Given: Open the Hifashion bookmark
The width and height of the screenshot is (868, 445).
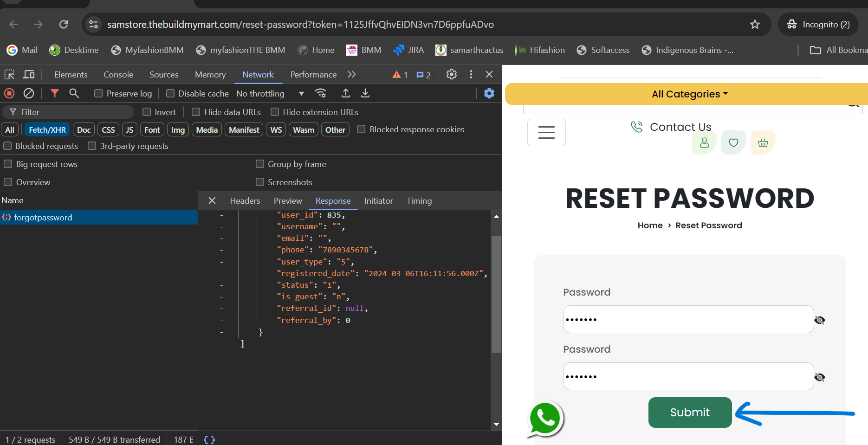Looking at the screenshot, I should click(540, 50).
